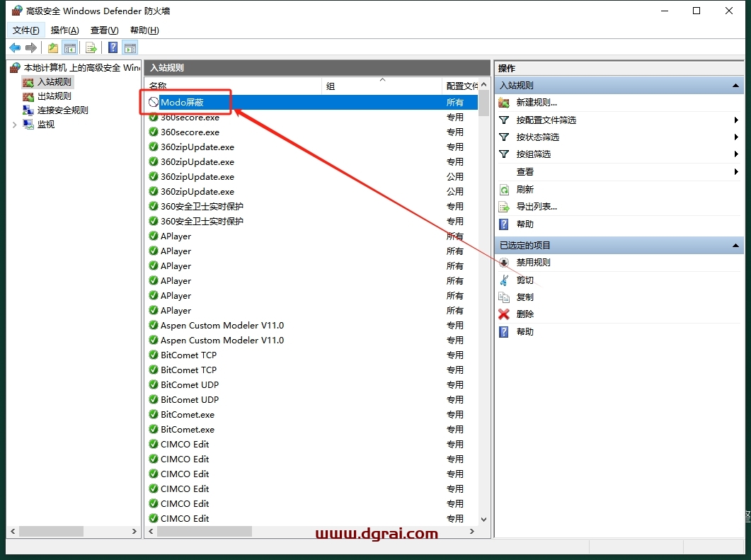
Task: Click the rules list horizontal scroll-right arrow
Action: point(472,531)
